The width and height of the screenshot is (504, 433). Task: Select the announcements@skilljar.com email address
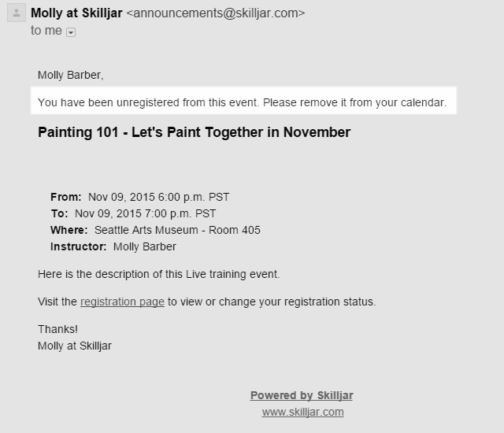[215, 13]
